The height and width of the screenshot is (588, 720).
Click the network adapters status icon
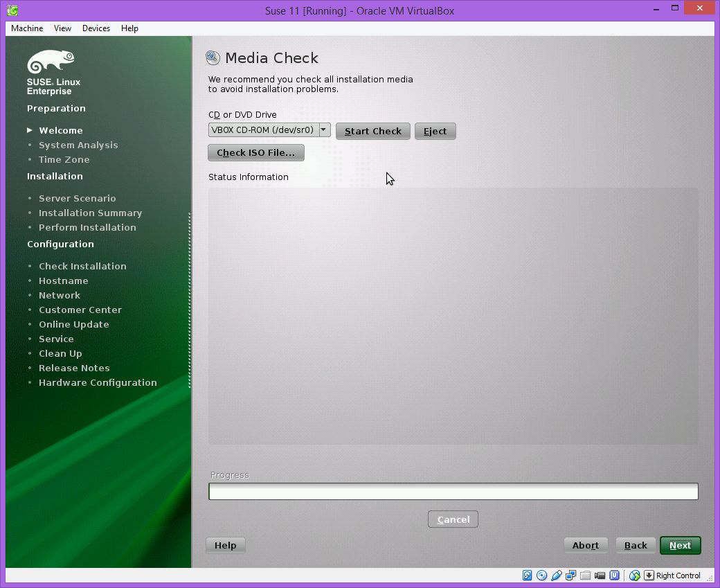tap(570, 575)
